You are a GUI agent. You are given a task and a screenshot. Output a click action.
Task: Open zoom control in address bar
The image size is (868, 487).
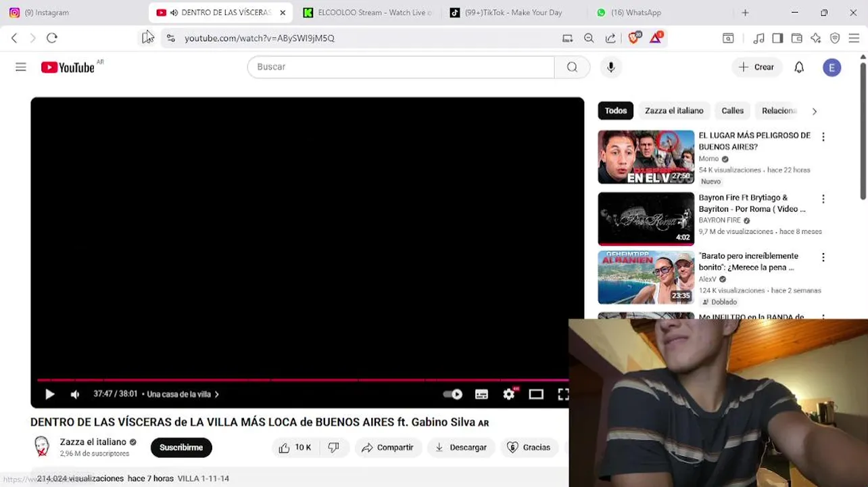tap(589, 39)
